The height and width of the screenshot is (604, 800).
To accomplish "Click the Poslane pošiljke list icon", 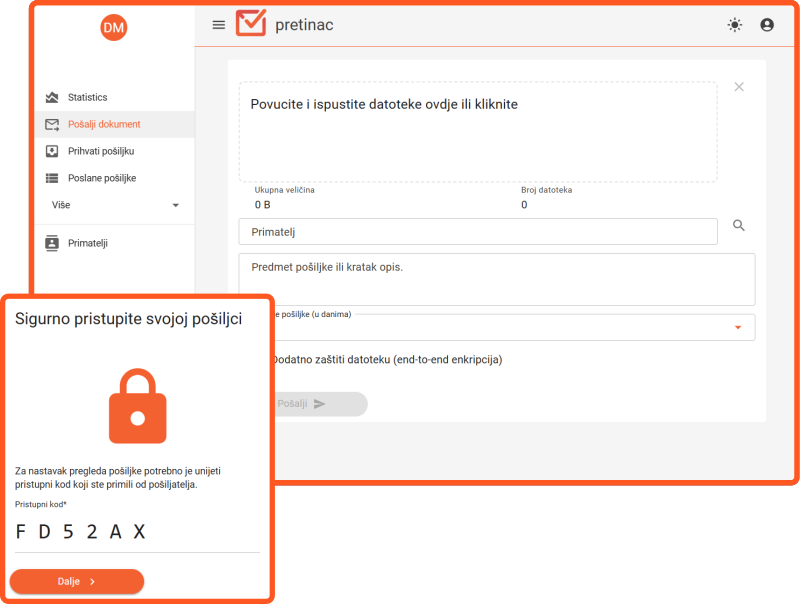I will point(52,178).
